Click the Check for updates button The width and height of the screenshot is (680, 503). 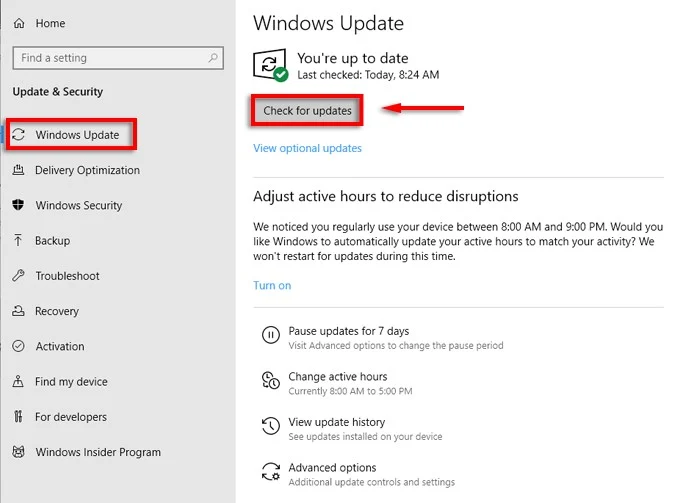307,111
